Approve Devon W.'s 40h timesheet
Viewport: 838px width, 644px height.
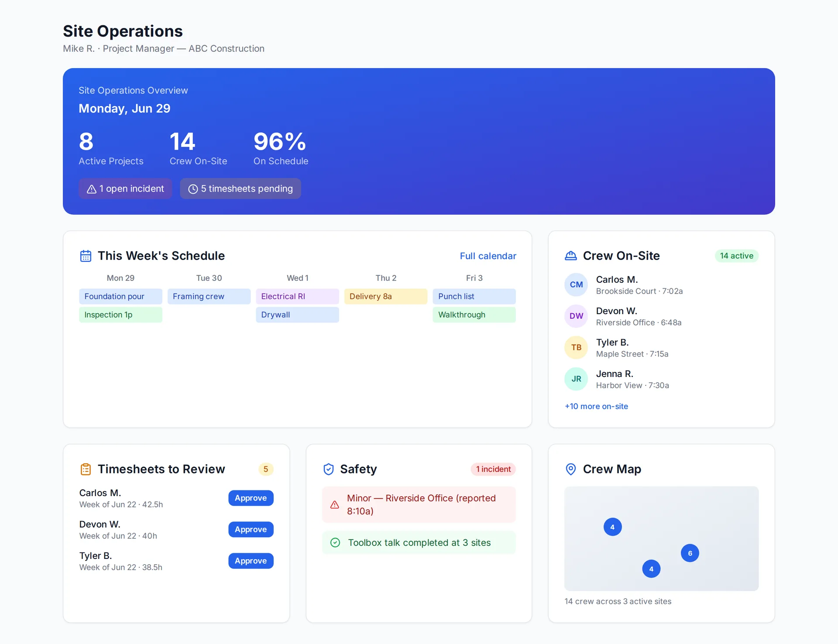(251, 530)
